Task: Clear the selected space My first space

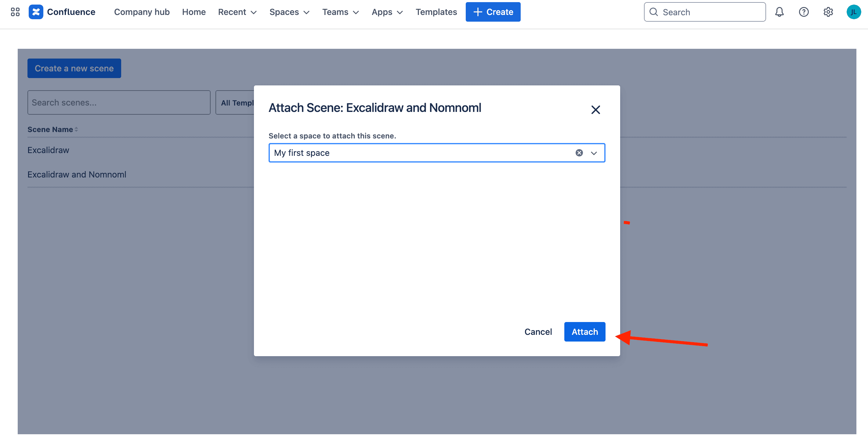Action: pyautogui.click(x=579, y=153)
